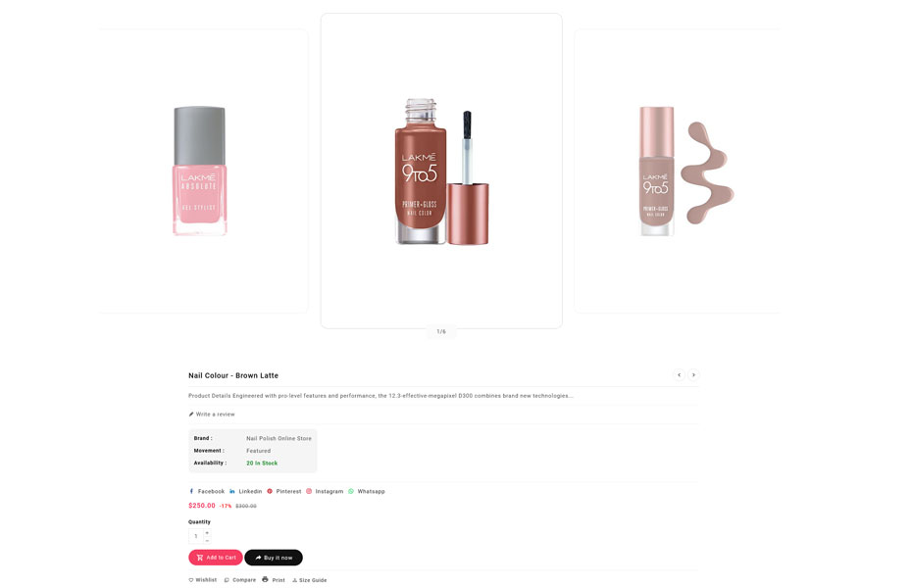Select the beige Lakme 9to5 polish image
Image resolution: width=912 pixels, height=588 pixels.
686,171
